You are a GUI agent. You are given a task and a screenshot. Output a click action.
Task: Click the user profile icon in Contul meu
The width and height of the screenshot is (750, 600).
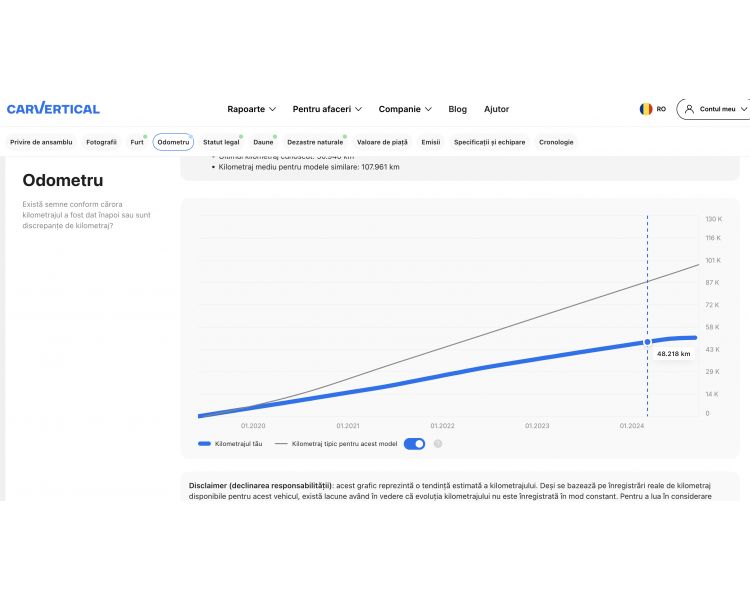(689, 109)
